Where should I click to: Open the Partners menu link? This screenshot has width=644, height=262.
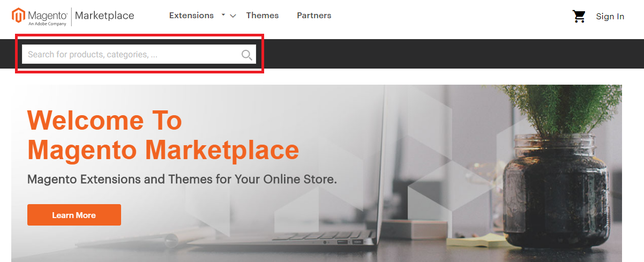tap(314, 16)
